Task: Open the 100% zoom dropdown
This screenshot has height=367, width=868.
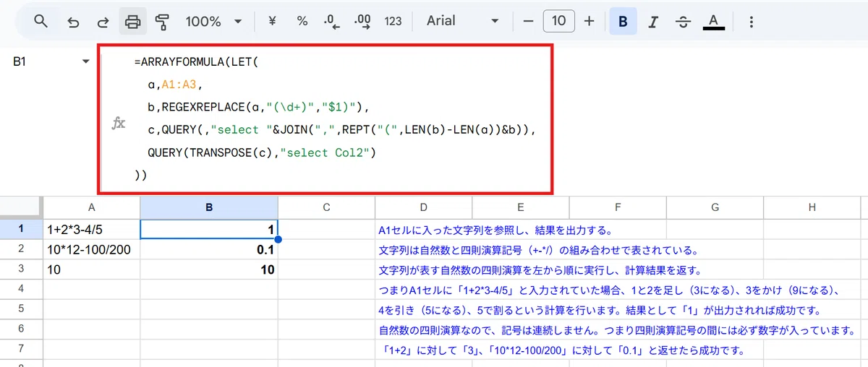Action: point(213,22)
